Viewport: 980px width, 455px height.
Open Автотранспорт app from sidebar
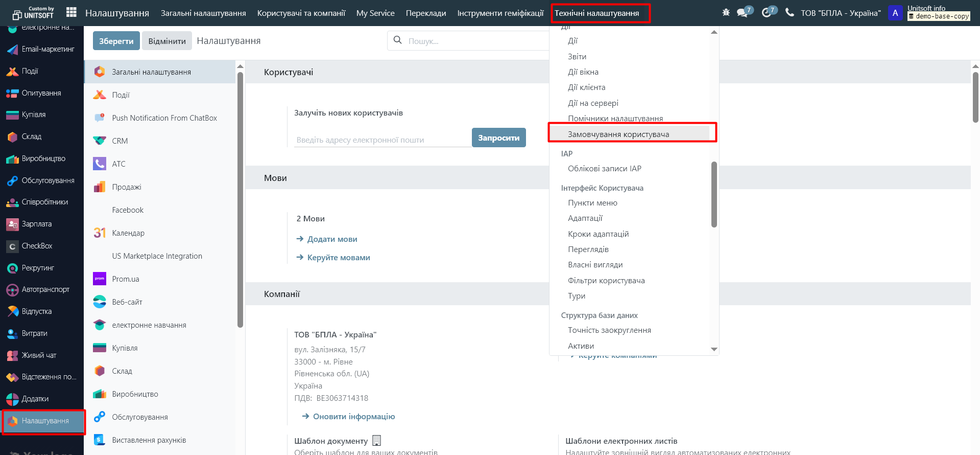[x=45, y=289]
